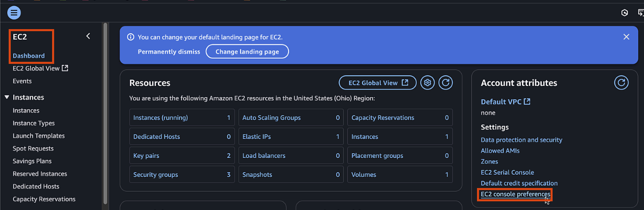Click the info icon in the blue banner
Viewport: 644px width, 210px height.
[131, 37]
